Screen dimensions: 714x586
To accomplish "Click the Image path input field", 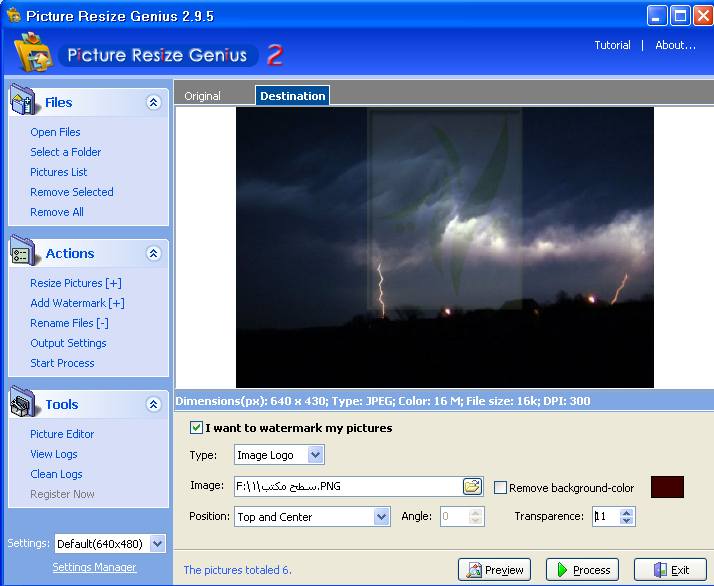I will (348, 486).
